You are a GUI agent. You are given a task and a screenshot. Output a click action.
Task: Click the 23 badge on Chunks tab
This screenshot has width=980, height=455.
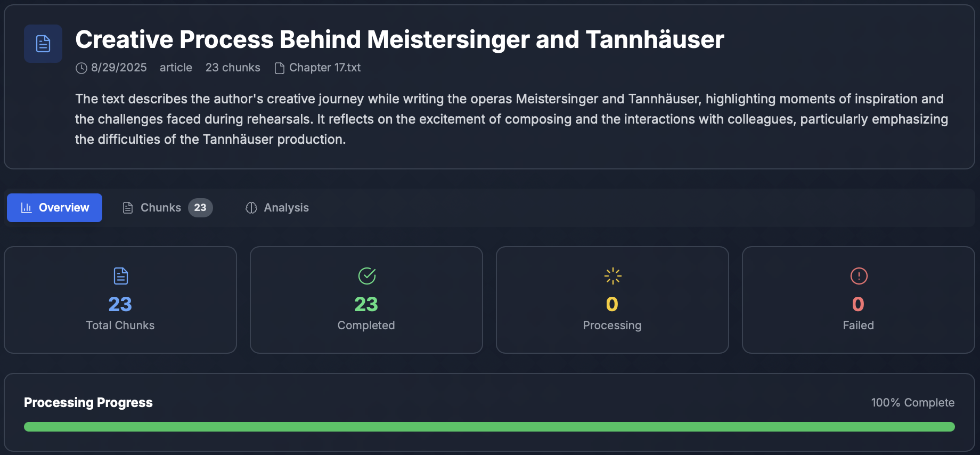click(x=200, y=208)
